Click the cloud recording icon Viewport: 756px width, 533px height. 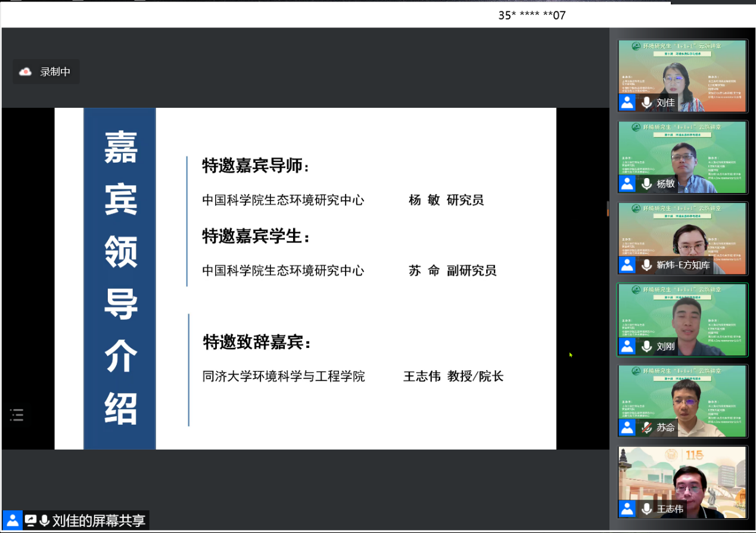[x=26, y=72]
